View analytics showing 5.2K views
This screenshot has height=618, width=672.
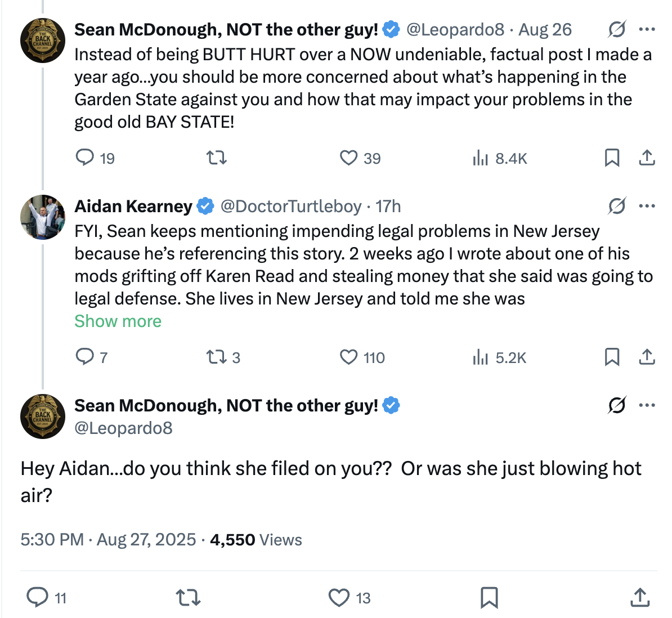(x=480, y=357)
